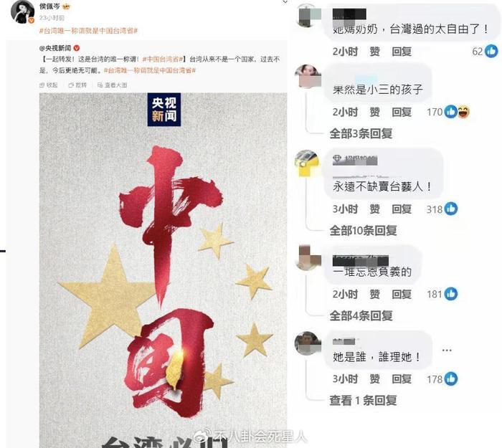The height and width of the screenshot is (448, 502).
Task: Click 回复 under the 永遠不缺賣台藝人 comment
Action: point(402,209)
